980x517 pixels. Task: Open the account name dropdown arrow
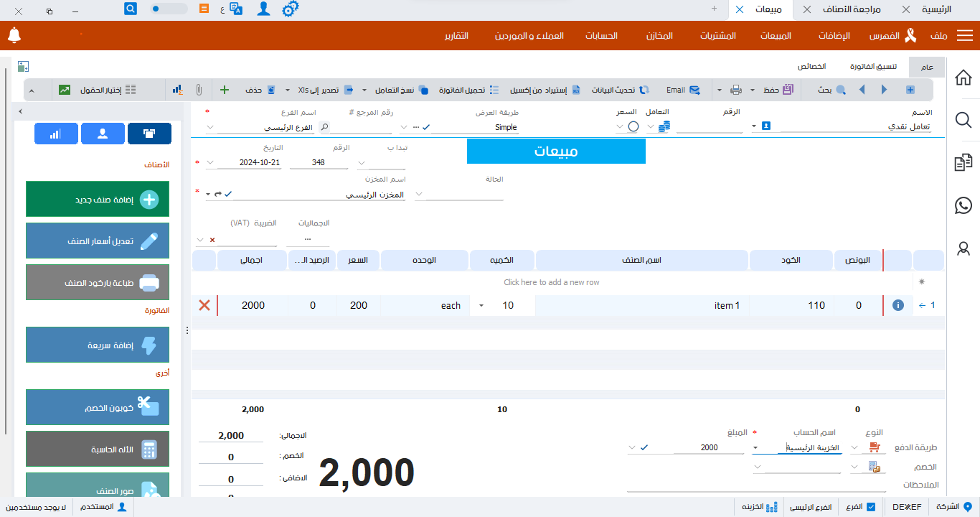pyautogui.click(x=755, y=447)
